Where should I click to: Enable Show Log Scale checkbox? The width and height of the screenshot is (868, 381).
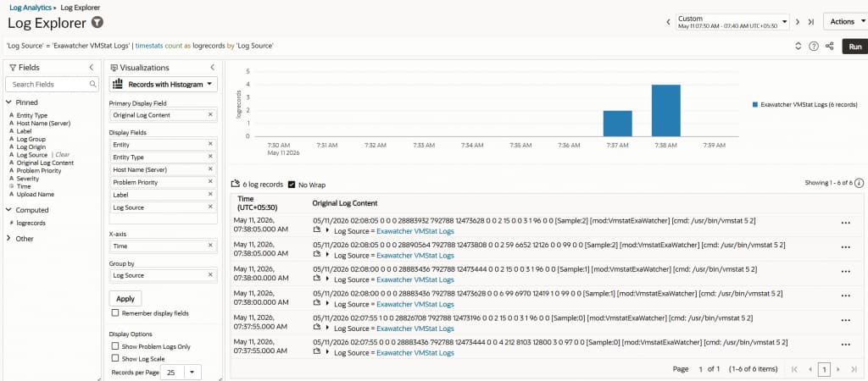tap(115, 358)
